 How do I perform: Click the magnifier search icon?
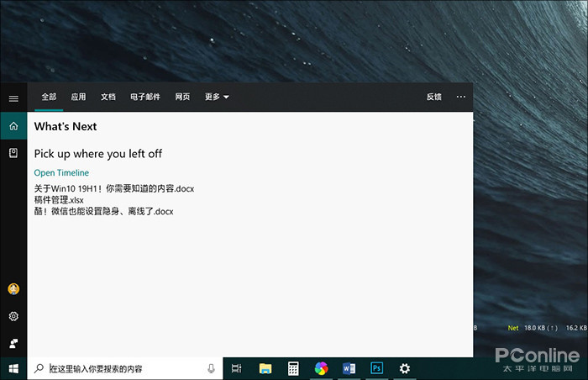[39, 368]
